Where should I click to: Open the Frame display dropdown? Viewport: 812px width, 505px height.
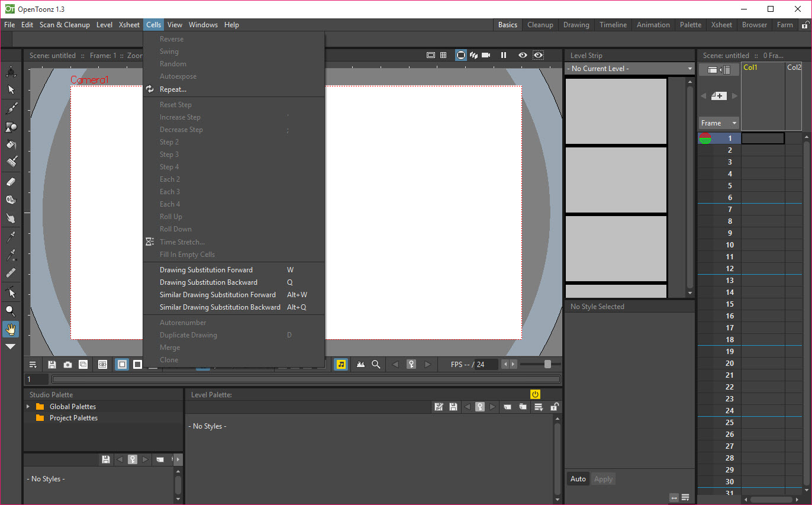(x=718, y=123)
